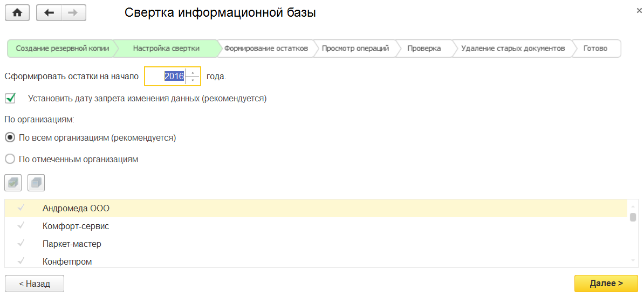Screen dimensions: 644x297
Task: Click the organizations list scrollbar thumb
Action: (x=633, y=217)
